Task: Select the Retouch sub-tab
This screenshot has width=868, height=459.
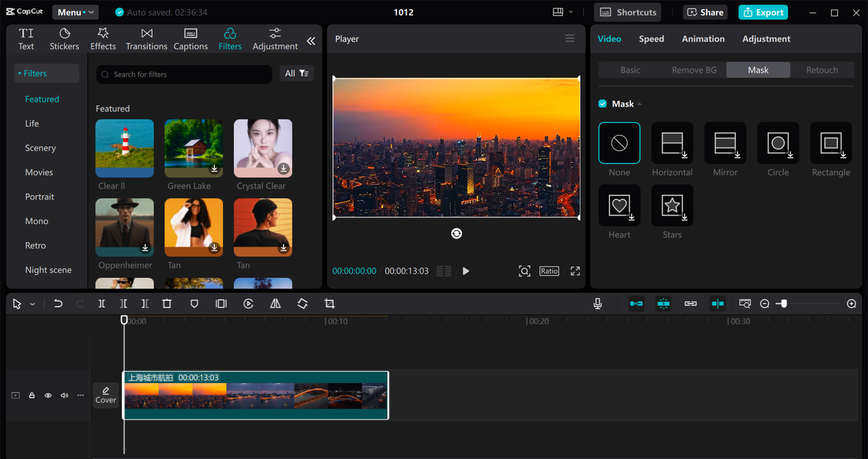Action: coord(822,70)
